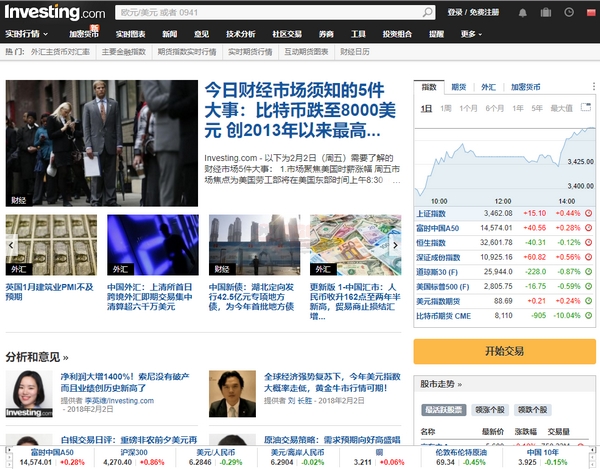Select the 最大值 chart range
Viewport: 600px width, 469px height.
561,109
